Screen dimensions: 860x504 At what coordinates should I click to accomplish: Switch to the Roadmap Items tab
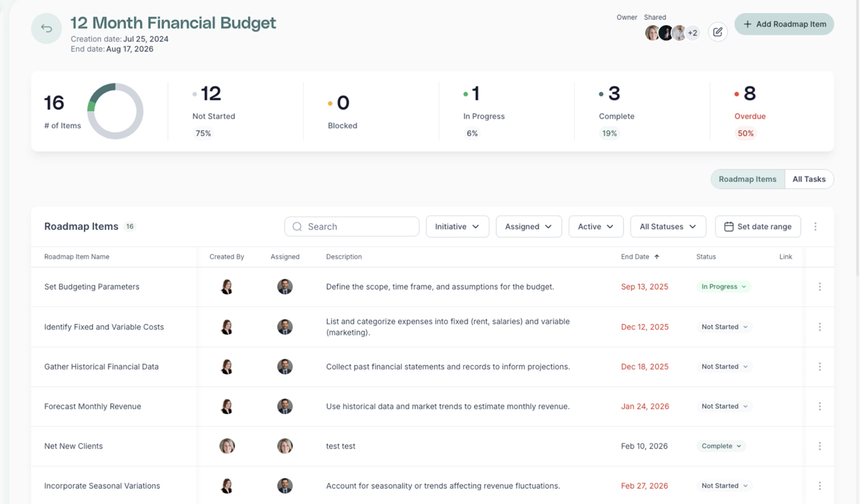[747, 179]
